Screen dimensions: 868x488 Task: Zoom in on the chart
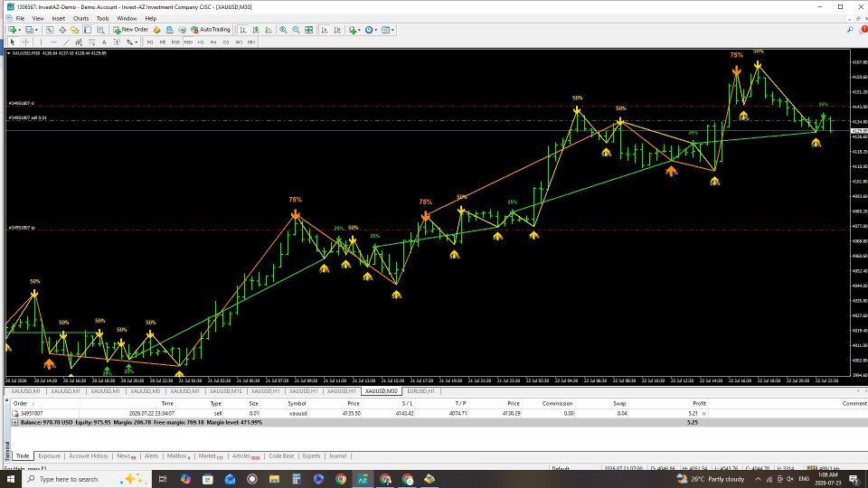tap(283, 30)
